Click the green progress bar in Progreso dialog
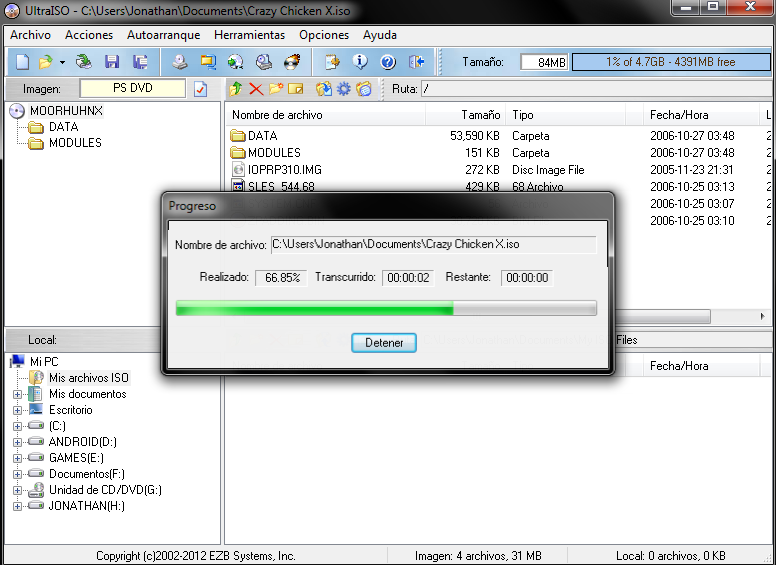This screenshot has width=776, height=565. (x=386, y=308)
